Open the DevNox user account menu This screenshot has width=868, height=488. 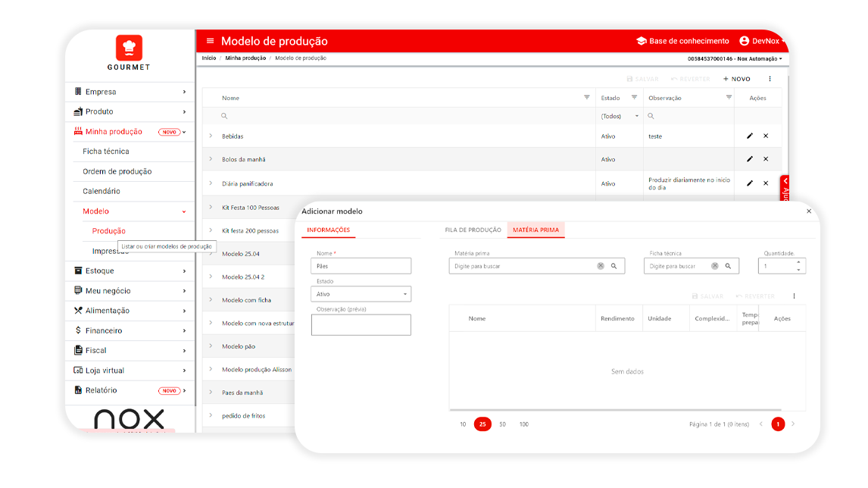click(762, 41)
